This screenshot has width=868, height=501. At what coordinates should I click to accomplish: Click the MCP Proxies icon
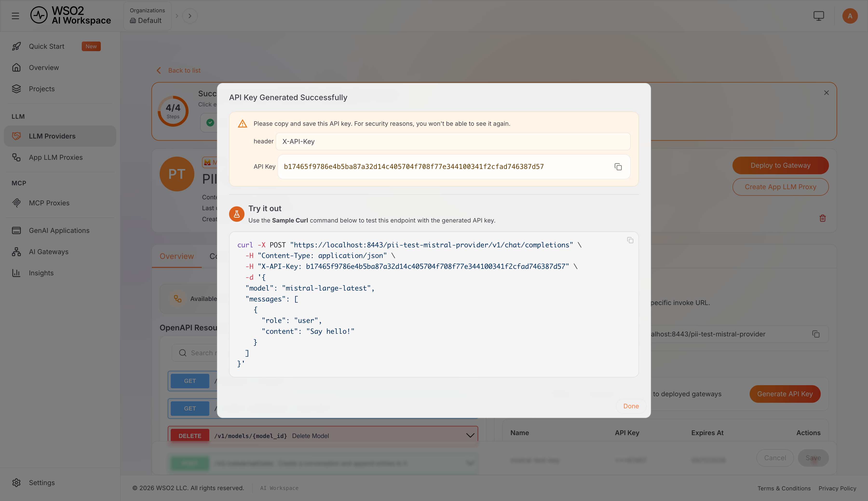(x=16, y=203)
